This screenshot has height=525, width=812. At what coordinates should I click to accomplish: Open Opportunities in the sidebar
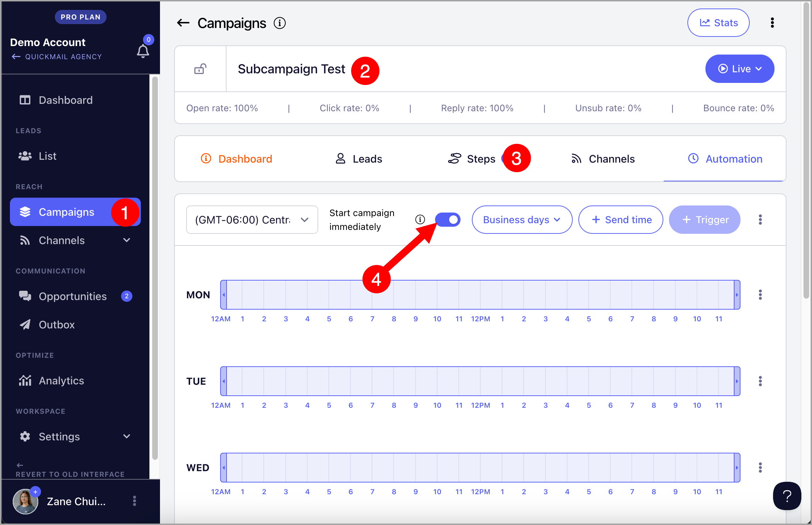(75, 296)
